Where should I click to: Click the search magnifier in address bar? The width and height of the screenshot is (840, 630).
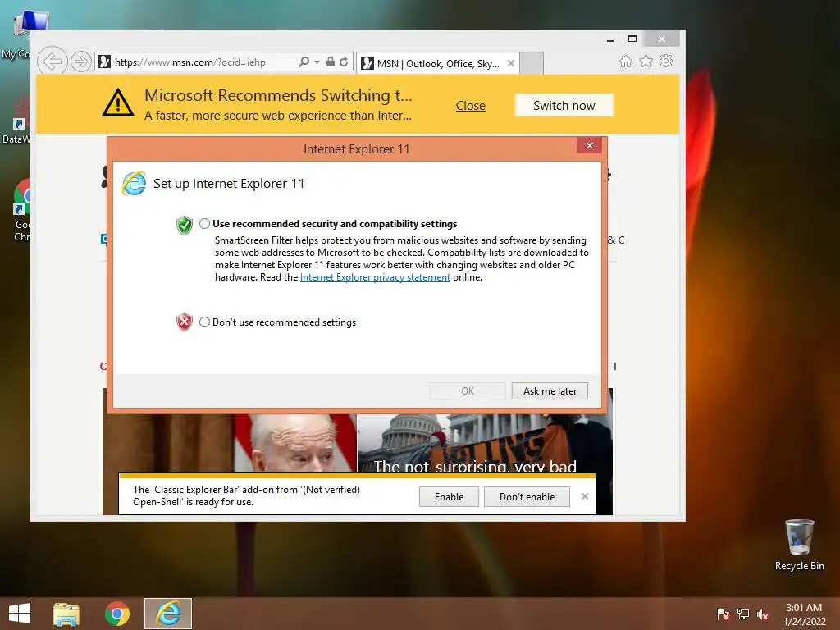[304, 62]
